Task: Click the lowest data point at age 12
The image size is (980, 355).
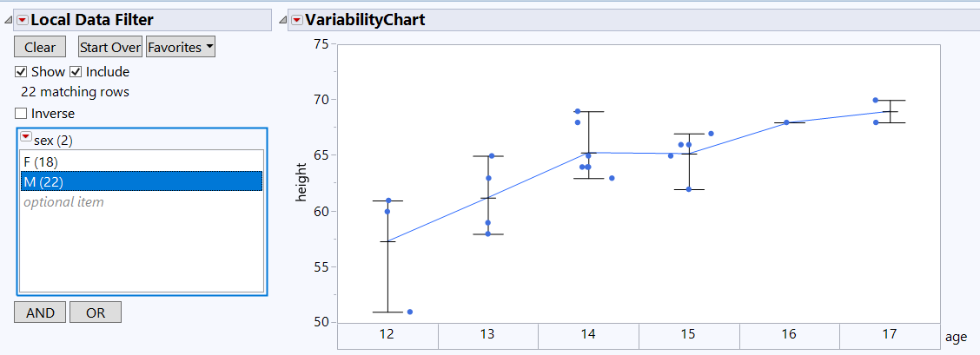Action: pyautogui.click(x=409, y=312)
